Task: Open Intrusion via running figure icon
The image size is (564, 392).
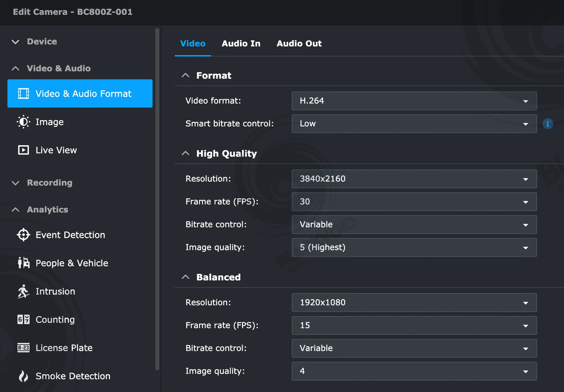Action: click(x=23, y=291)
